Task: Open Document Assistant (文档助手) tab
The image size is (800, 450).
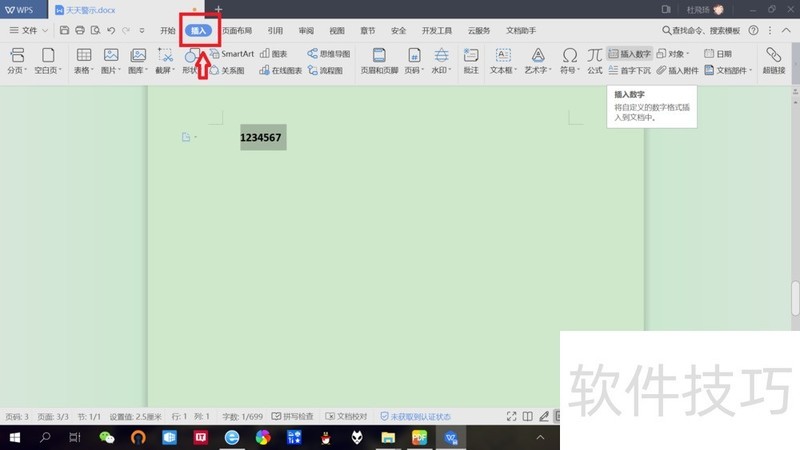Action: 521,31
